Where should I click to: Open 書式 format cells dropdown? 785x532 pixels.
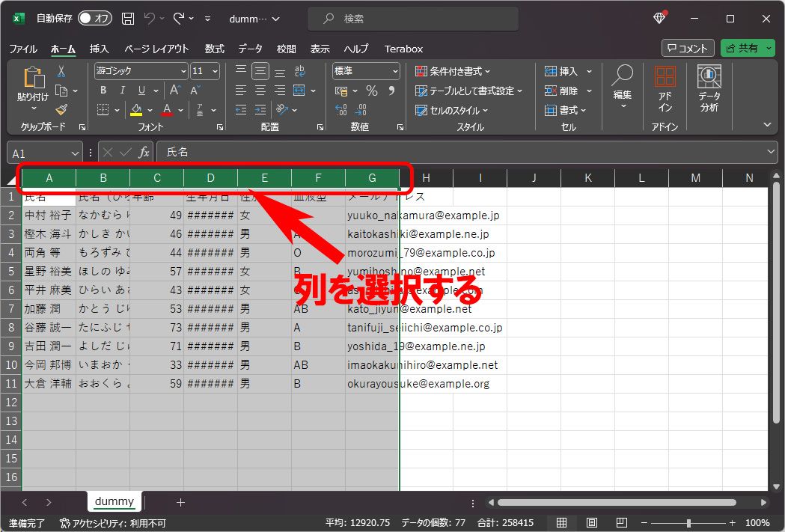coord(565,110)
